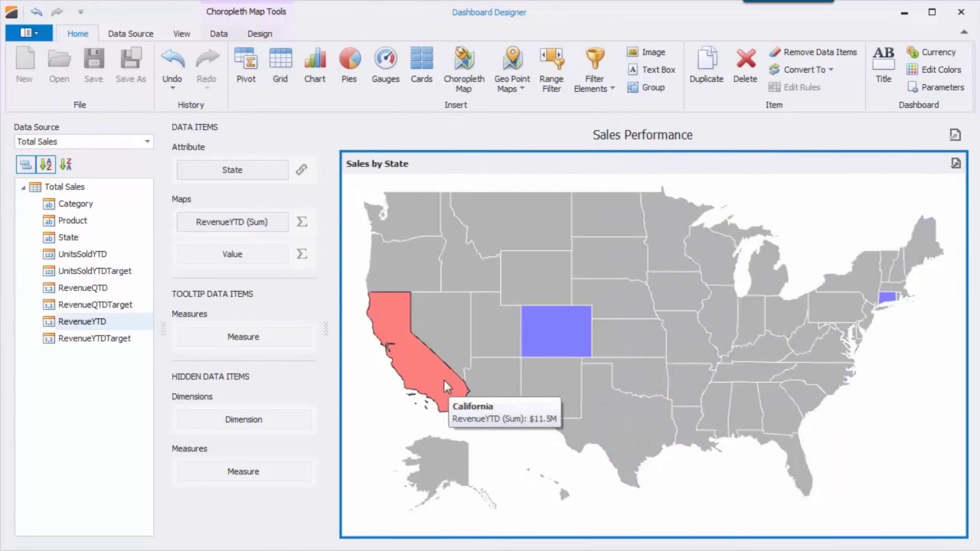Toggle grouping fields by type
This screenshot has height=551, width=980.
point(25,164)
